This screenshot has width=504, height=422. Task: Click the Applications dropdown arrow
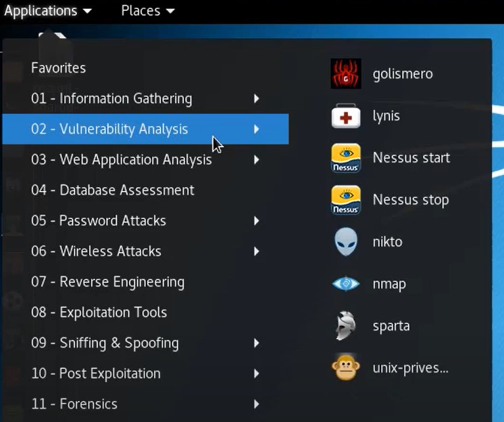pyautogui.click(x=87, y=11)
